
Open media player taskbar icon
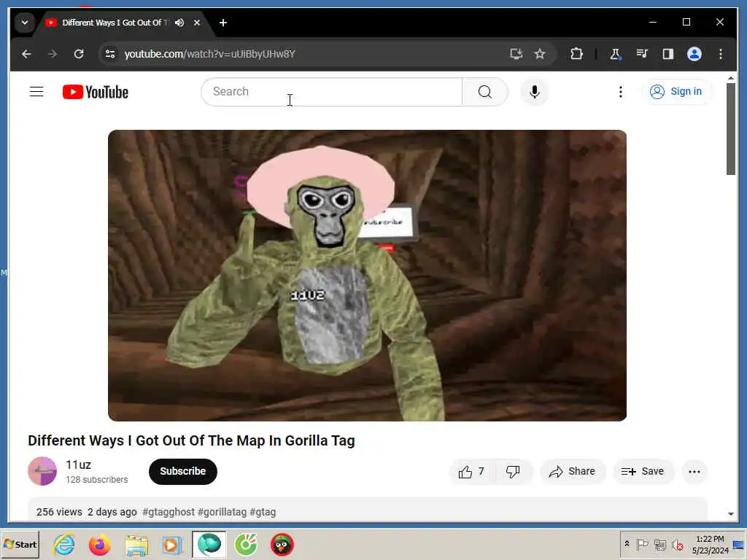171,545
